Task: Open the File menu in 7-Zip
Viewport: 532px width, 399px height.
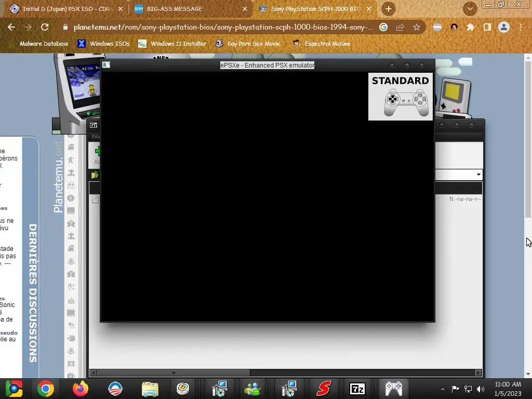Action: tap(96, 137)
